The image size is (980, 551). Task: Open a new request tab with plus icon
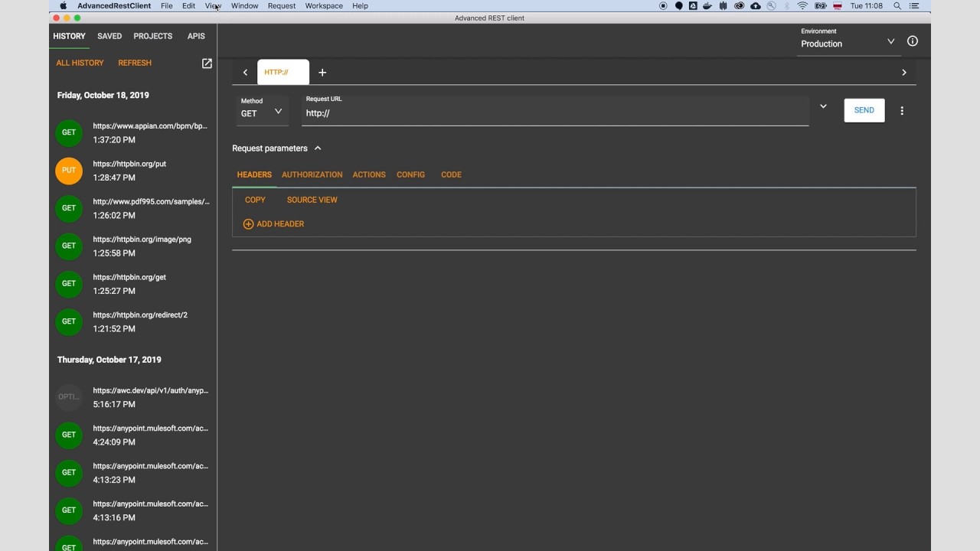tap(322, 72)
